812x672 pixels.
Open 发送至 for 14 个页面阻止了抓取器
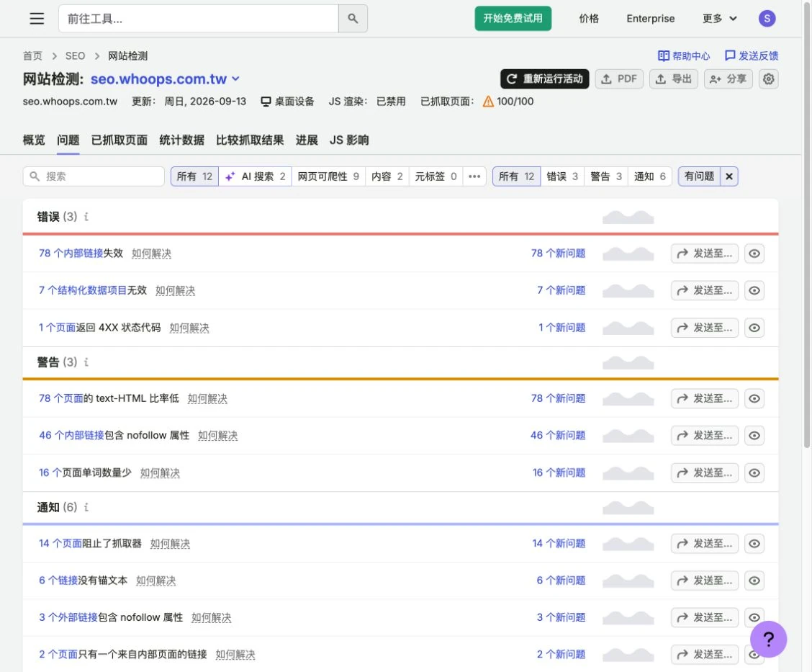click(705, 544)
